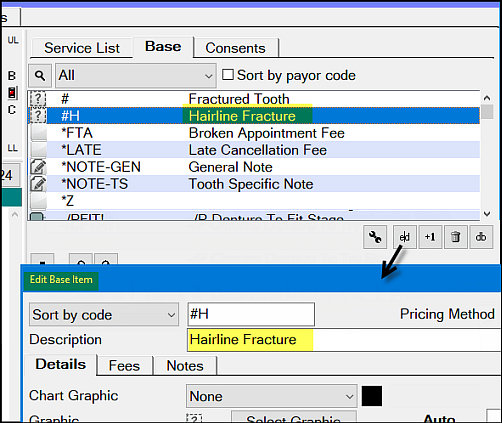Click the list scrollbar thumb
The height and width of the screenshot is (423, 502).
click(487, 112)
